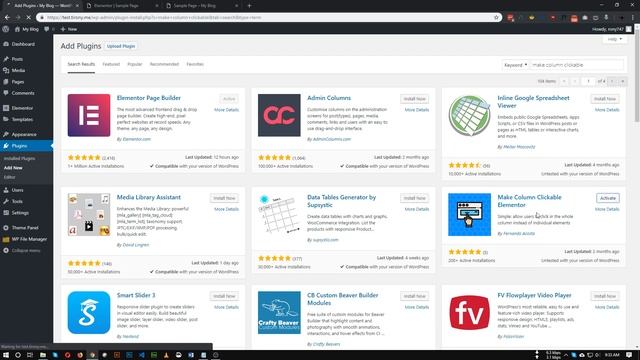Open the plugin Editor submenu item

click(9, 177)
